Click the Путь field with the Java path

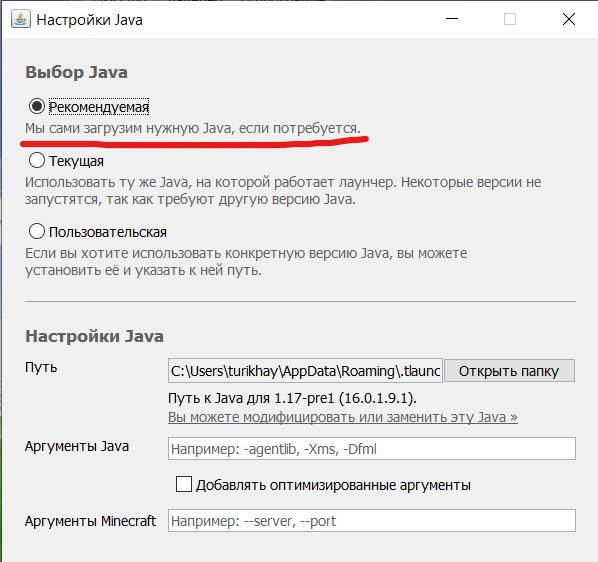305,371
